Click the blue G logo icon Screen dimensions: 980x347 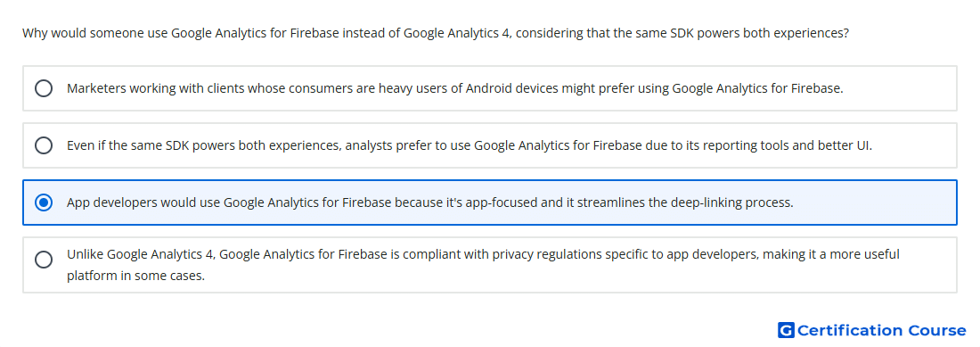[786, 330]
